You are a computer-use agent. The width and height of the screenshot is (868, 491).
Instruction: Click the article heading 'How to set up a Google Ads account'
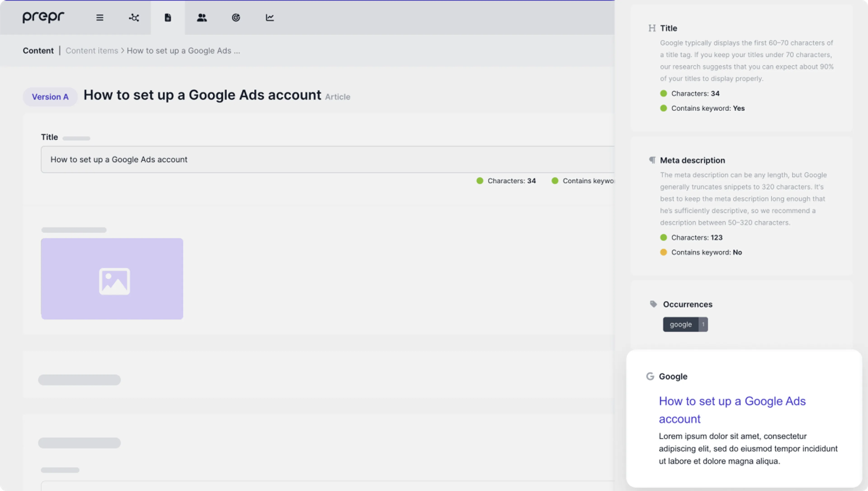click(x=202, y=95)
